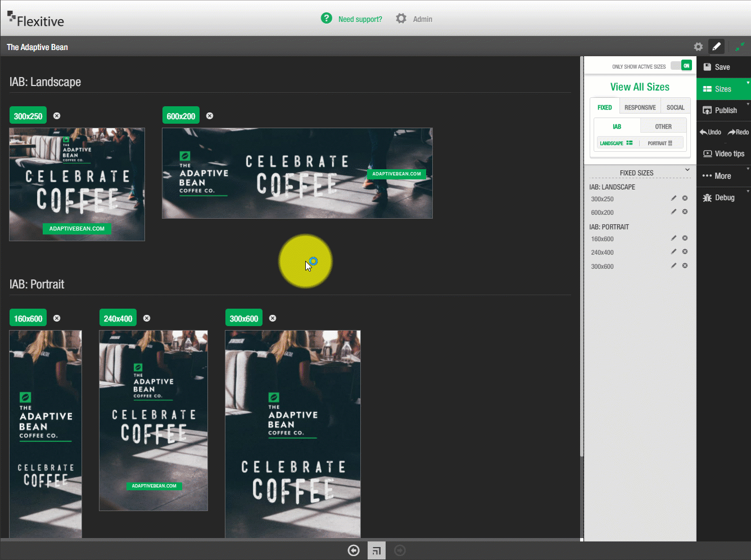Viewport: 751px width, 560px height.
Task: Edit the 600x200 size in the list
Action: pos(673,212)
